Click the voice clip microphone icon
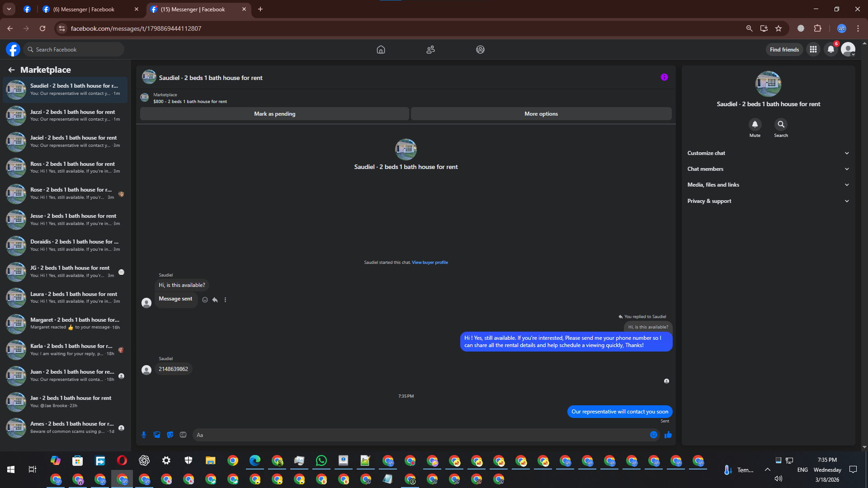The width and height of the screenshot is (868, 488). pos(144,435)
